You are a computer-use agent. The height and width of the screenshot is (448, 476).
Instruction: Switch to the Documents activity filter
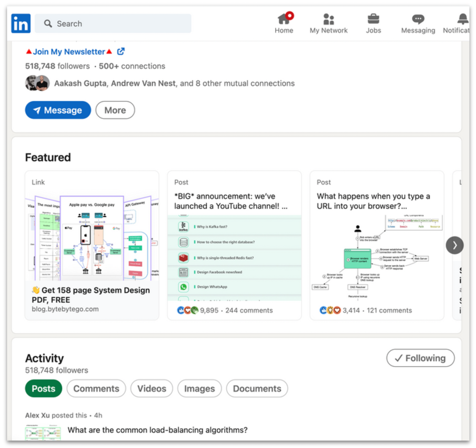tap(257, 389)
